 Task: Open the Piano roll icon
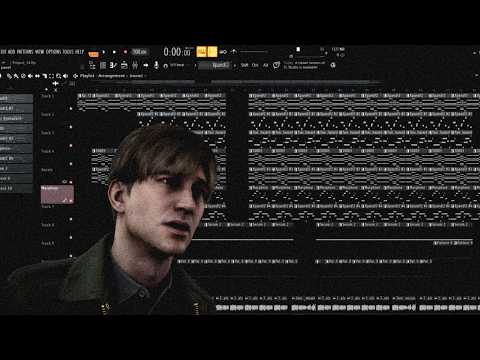[x=113, y=65]
